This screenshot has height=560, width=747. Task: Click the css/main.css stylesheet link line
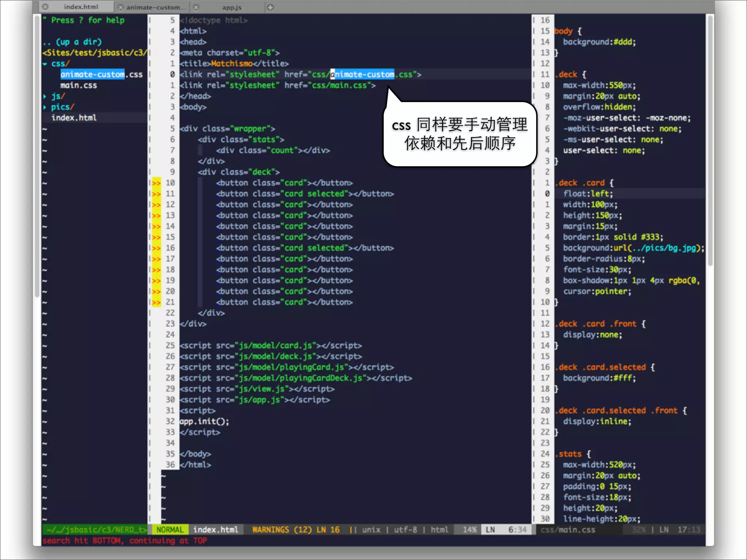click(277, 85)
